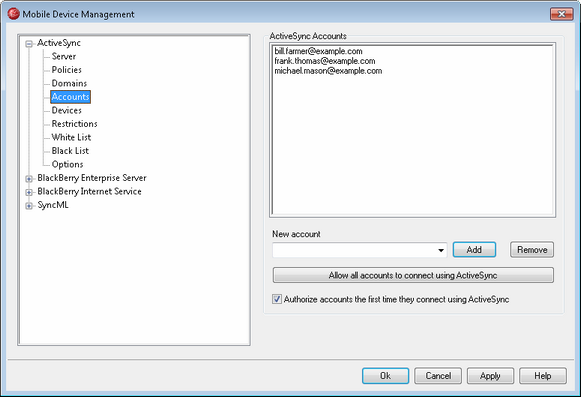Select White List in the tree
The image size is (581, 397).
pos(71,138)
